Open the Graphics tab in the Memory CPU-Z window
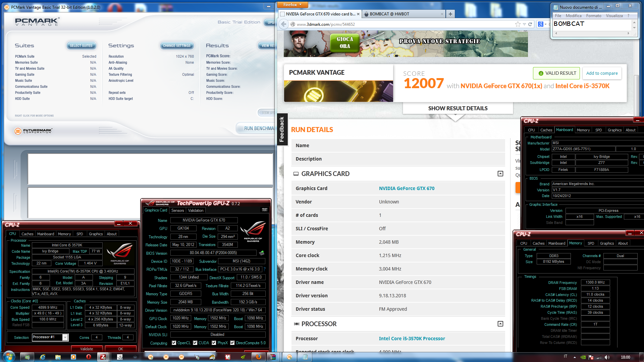 point(607,243)
